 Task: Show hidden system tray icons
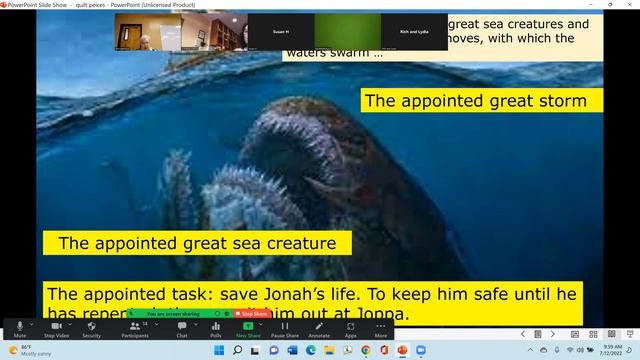pos(530,350)
